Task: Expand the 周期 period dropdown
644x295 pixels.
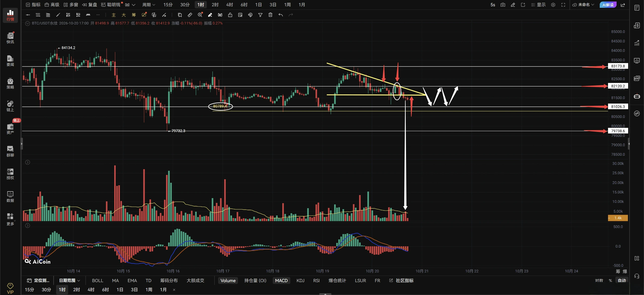Action: [x=149, y=5]
